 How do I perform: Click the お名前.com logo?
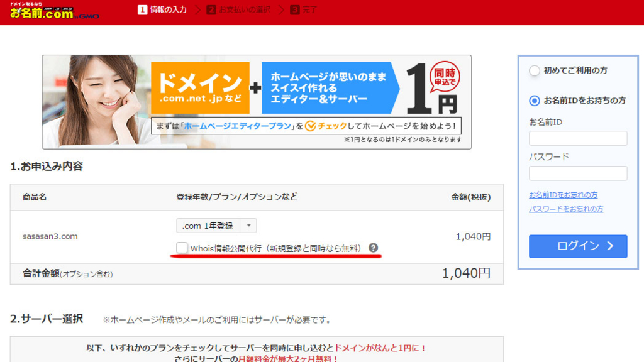coord(45,11)
